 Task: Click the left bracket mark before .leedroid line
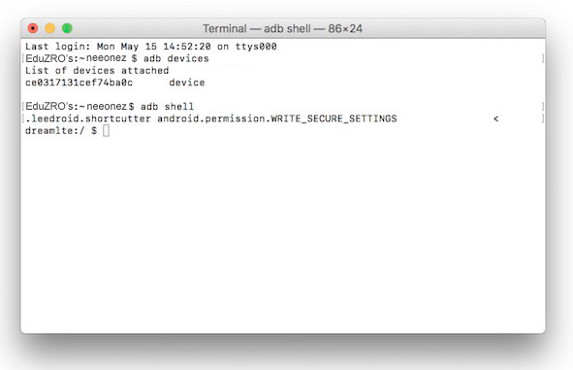pos(23,119)
